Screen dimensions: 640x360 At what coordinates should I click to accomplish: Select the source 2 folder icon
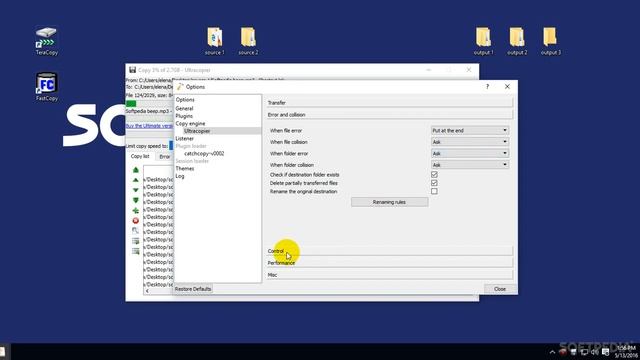point(248,41)
